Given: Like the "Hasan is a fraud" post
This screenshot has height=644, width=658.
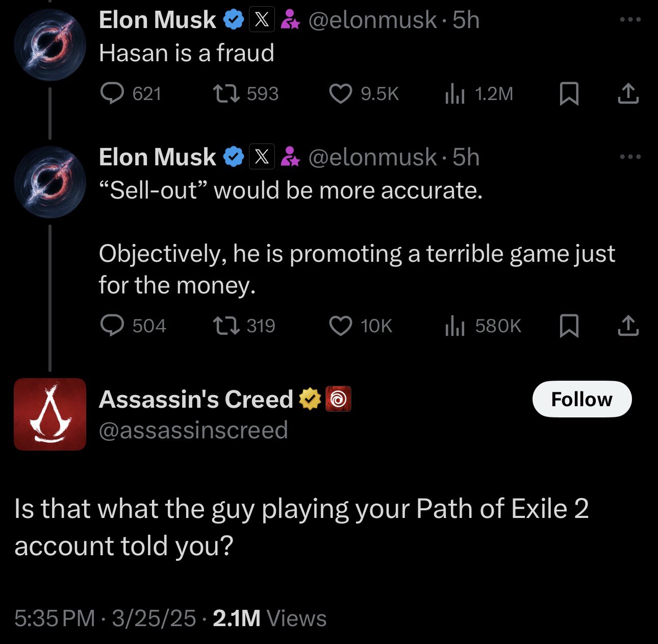Looking at the screenshot, I should (340, 93).
